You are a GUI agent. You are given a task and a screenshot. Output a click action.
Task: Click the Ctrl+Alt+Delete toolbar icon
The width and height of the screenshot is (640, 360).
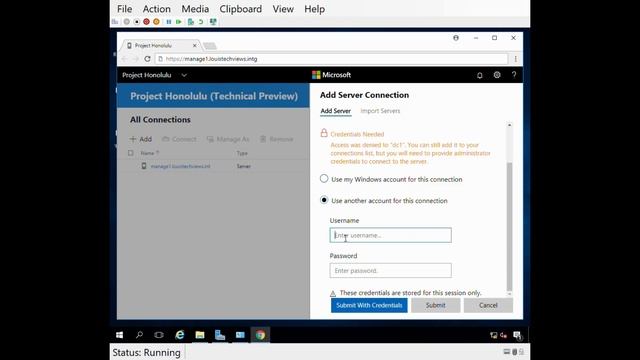click(x=115, y=22)
